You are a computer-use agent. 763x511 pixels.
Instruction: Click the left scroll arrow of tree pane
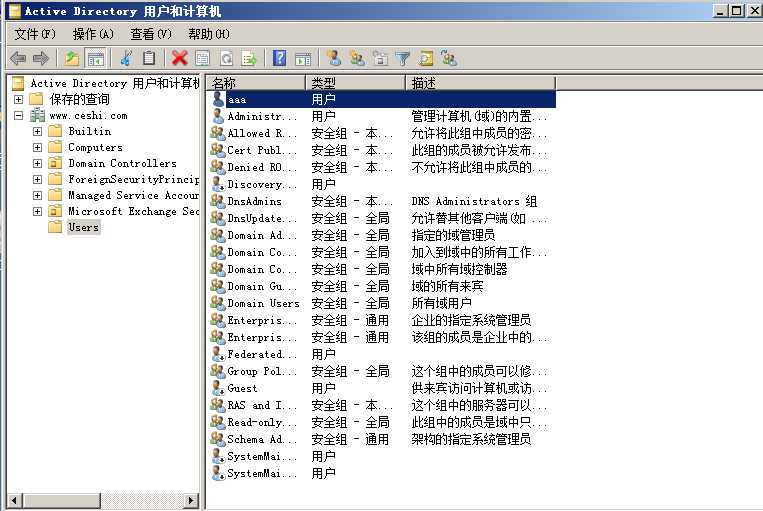click(15, 500)
